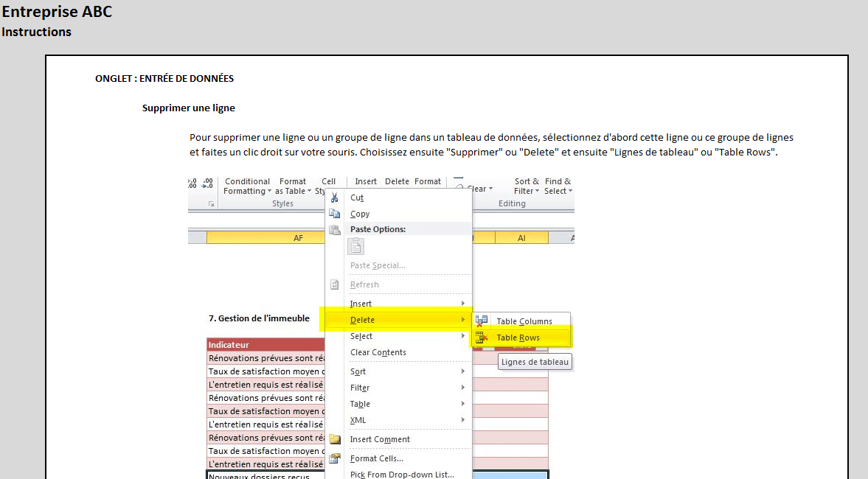The width and height of the screenshot is (868, 479).
Task: Click the Table Columns delete icon
Action: pos(482,321)
